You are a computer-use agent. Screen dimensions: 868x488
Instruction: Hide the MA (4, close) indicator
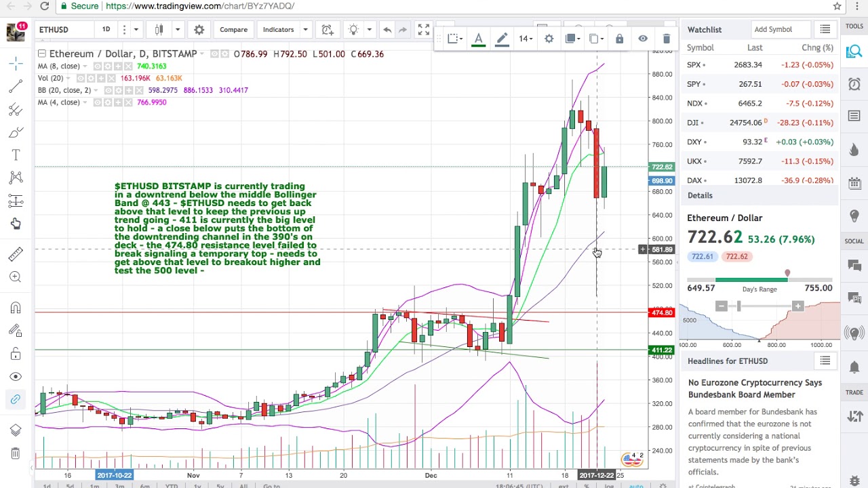coord(98,102)
